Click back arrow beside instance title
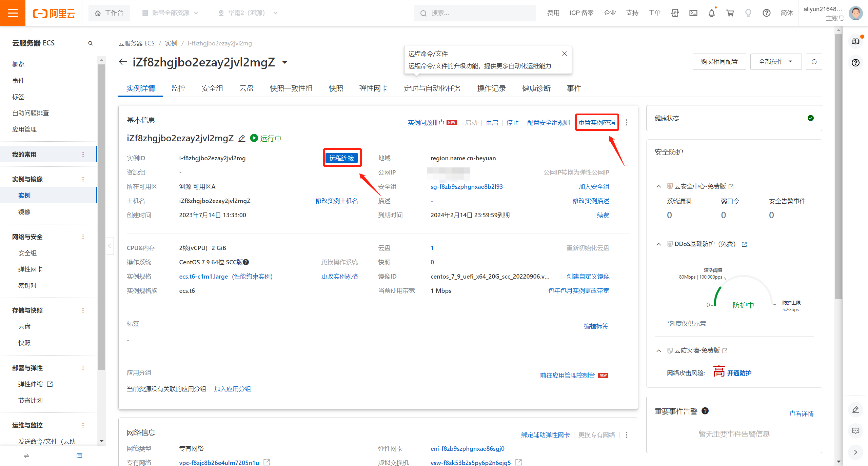The width and height of the screenshot is (868, 466). click(123, 62)
